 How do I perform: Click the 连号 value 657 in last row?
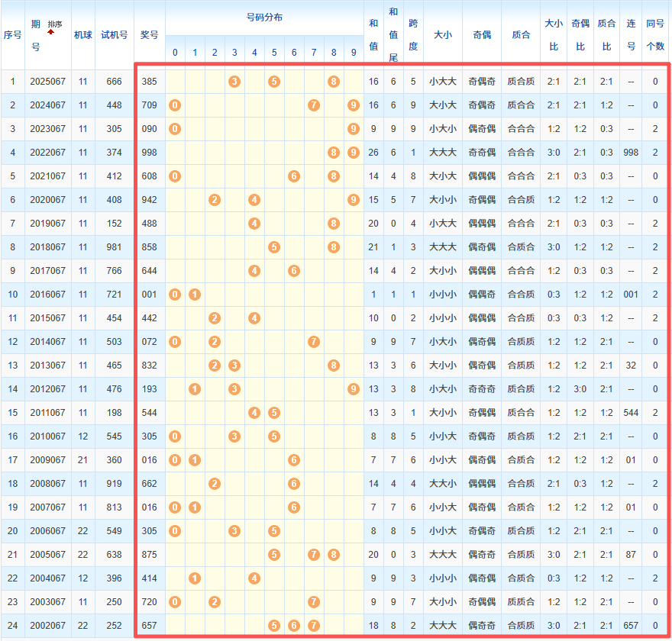pyautogui.click(x=631, y=626)
